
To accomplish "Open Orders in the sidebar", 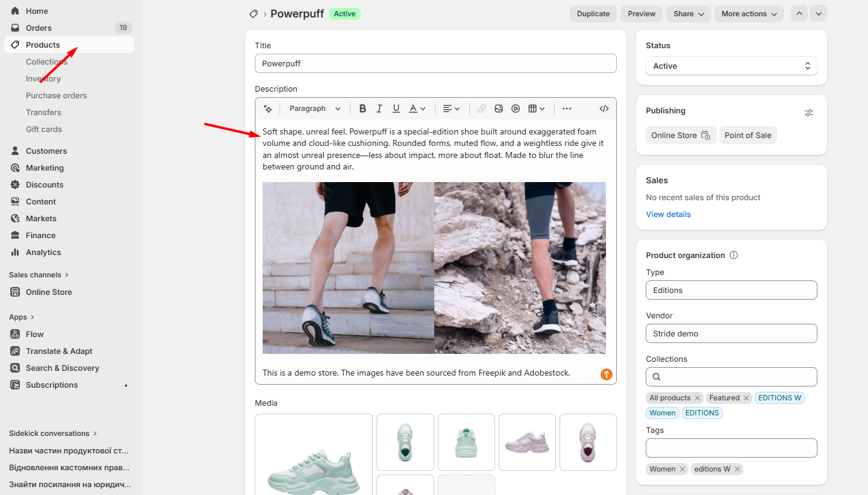I will (x=69, y=28).
